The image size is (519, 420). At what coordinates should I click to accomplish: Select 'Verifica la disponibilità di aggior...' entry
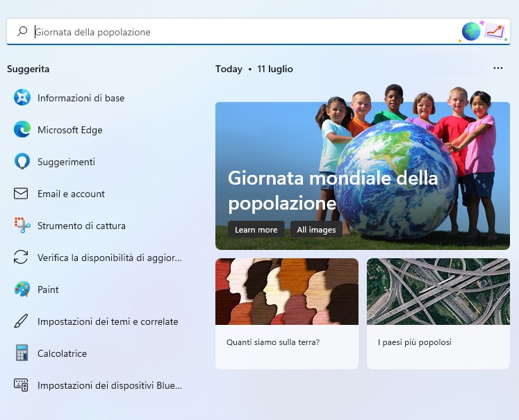[x=110, y=258]
